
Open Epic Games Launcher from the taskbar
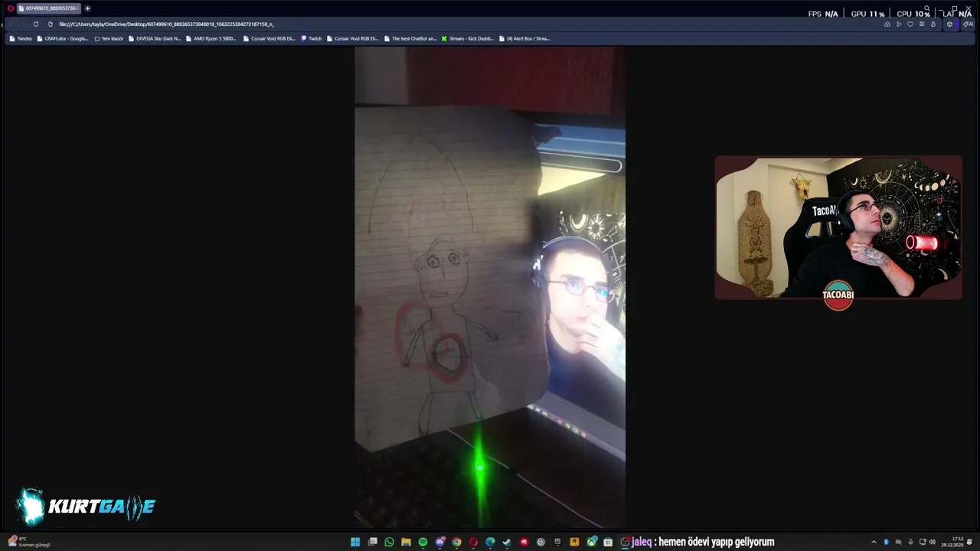[x=557, y=542]
